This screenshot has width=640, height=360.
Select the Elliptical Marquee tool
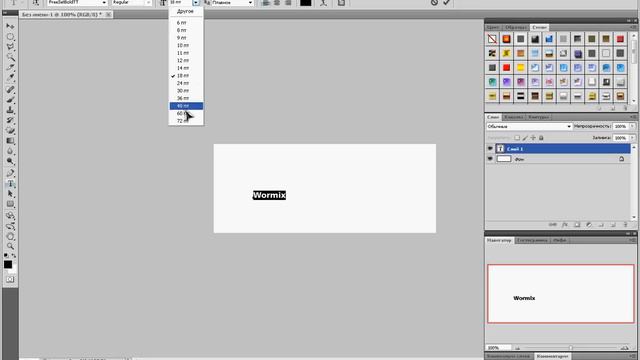(x=10, y=37)
